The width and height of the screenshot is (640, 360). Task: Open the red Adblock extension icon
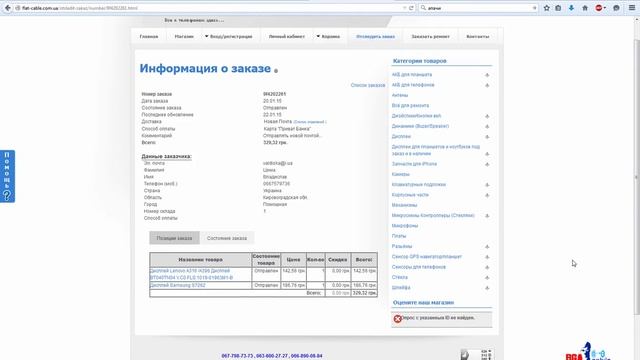pos(599,8)
